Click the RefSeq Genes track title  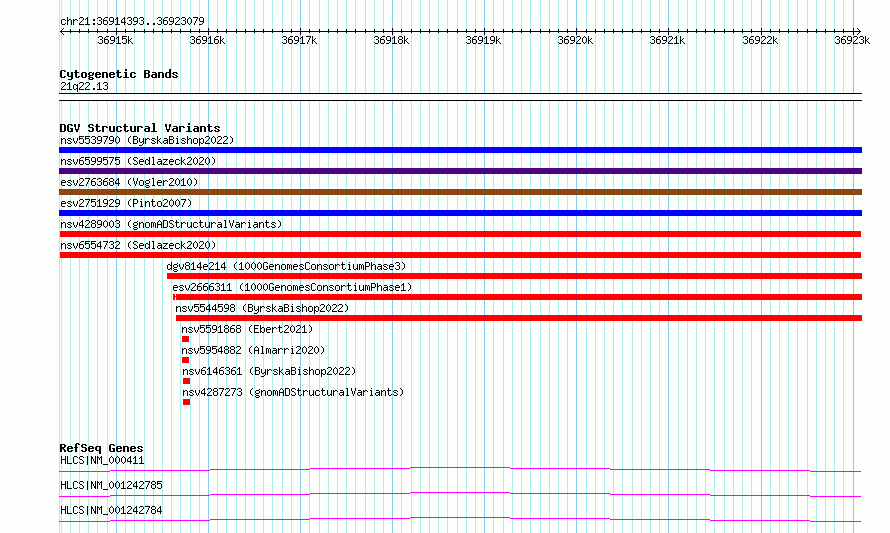[x=101, y=448]
